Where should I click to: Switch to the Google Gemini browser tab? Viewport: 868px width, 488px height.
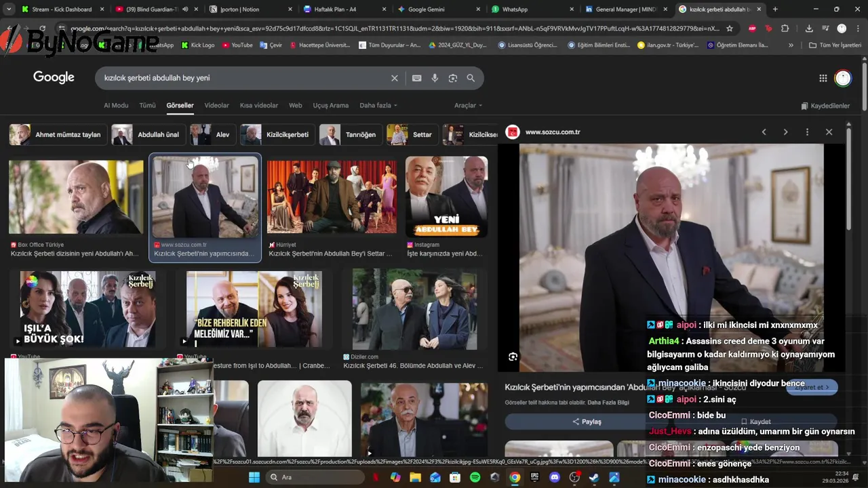[438, 9]
